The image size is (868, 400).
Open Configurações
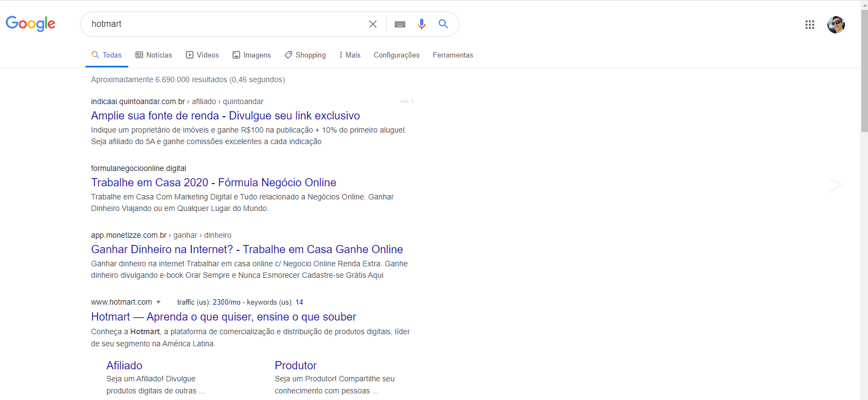click(x=396, y=55)
